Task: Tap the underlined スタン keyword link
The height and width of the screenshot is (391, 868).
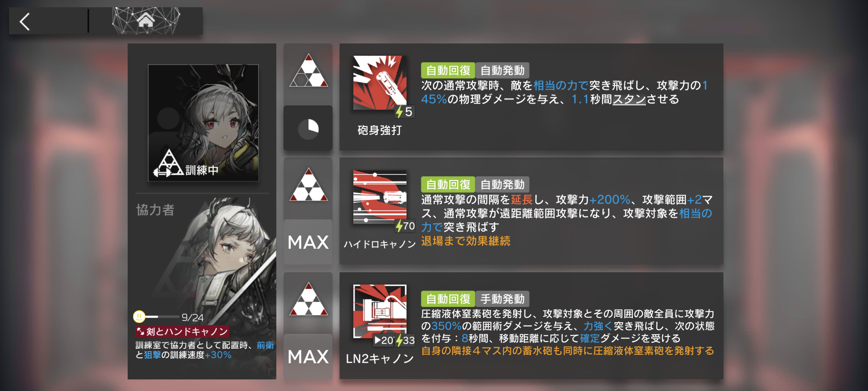Action: [629, 99]
